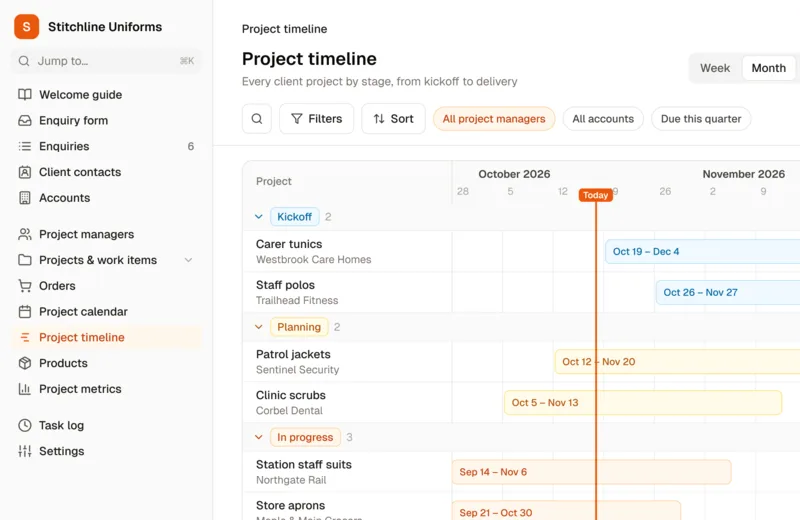The image size is (800, 520).
Task: Click the Jump to search field
Action: click(x=106, y=61)
